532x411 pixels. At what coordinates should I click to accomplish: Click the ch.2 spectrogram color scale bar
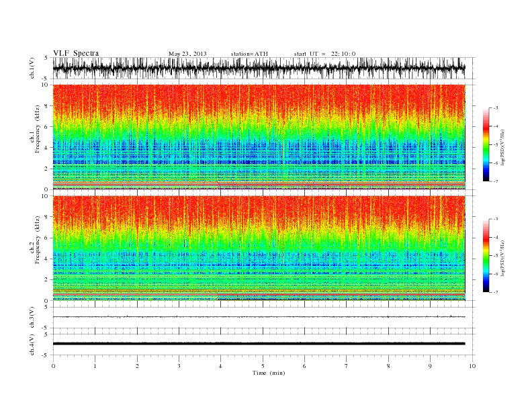tap(486, 256)
